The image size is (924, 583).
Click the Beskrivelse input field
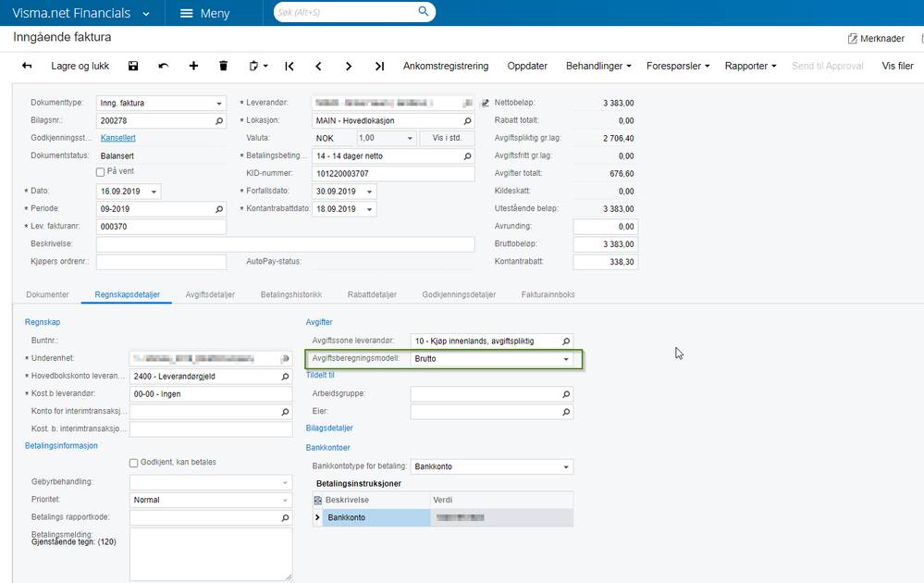(285, 244)
